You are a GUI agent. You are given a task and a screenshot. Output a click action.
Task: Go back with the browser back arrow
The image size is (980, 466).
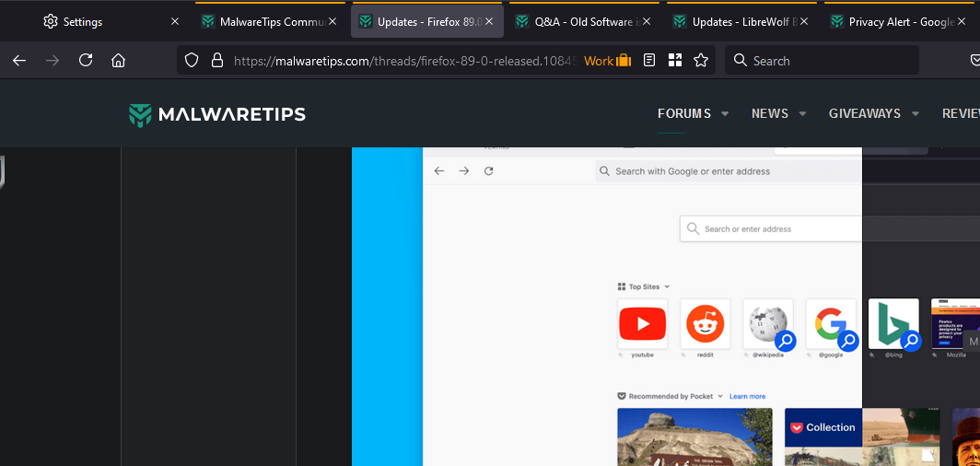(19, 61)
